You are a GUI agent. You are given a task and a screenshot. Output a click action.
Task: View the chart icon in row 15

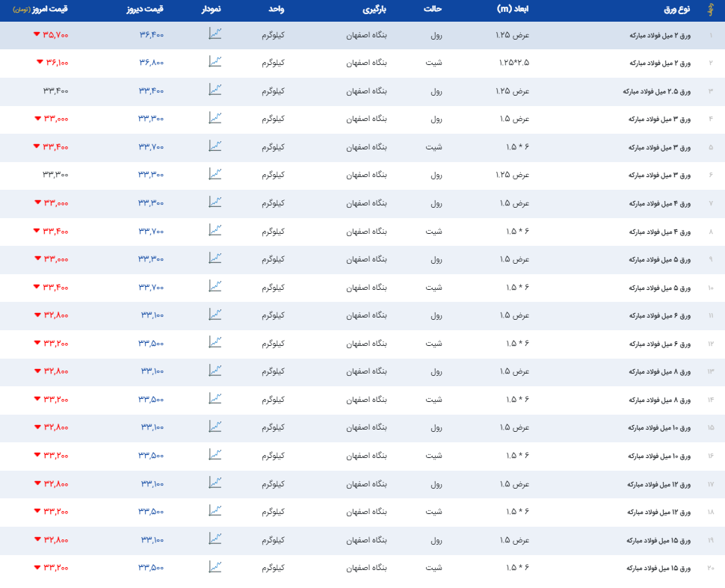coord(215,427)
